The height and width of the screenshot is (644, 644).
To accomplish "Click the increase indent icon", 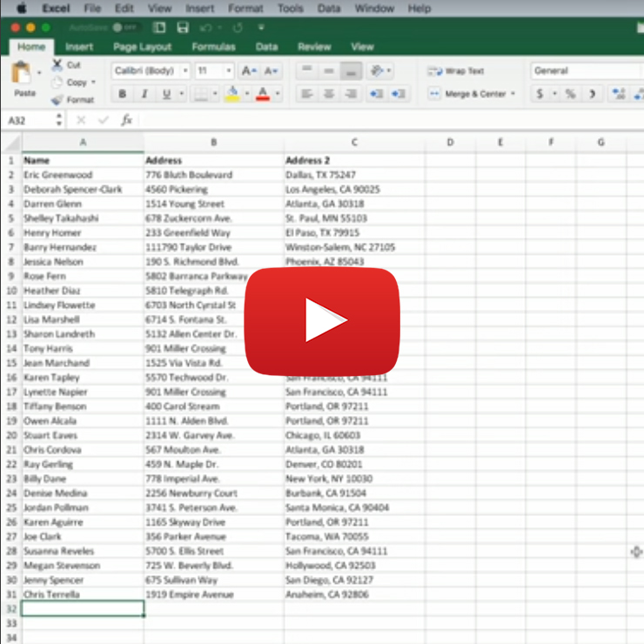I will [399, 94].
